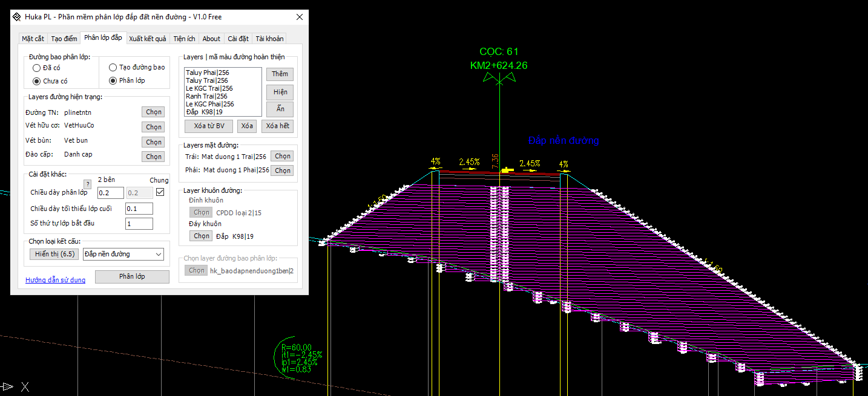Image resolution: width=868 pixels, height=396 pixels.
Task: Close the Huka PL dialog window
Action: [x=299, y=17]
